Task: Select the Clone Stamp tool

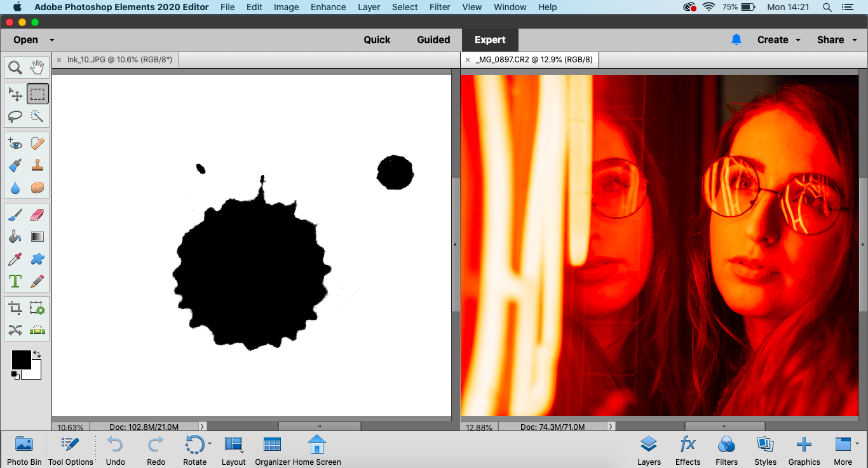Action: click(37, 166)
